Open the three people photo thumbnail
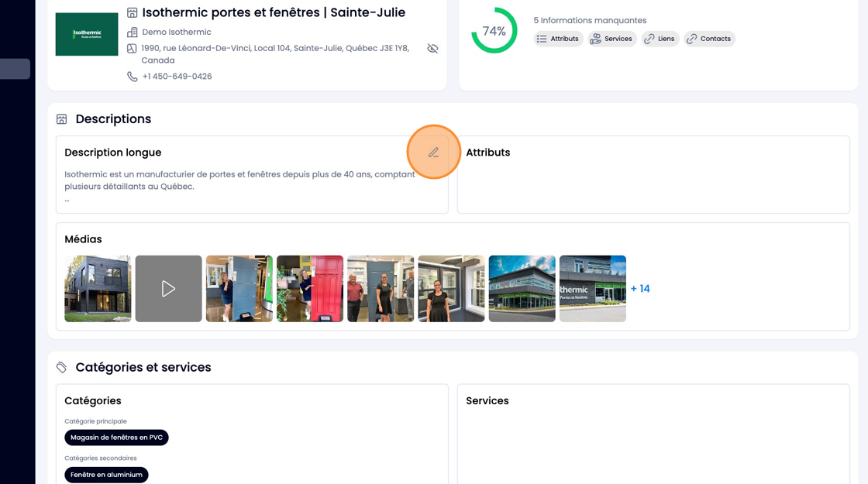 pos(381,289)
